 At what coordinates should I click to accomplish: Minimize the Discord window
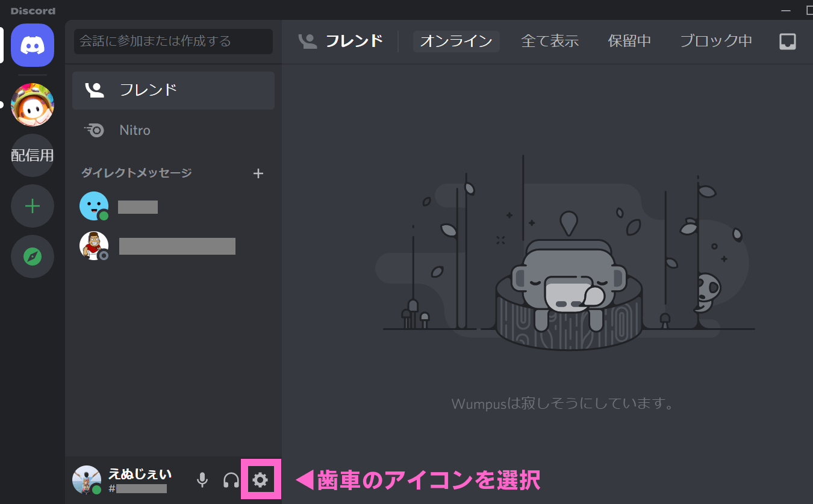tap(785, 11)
